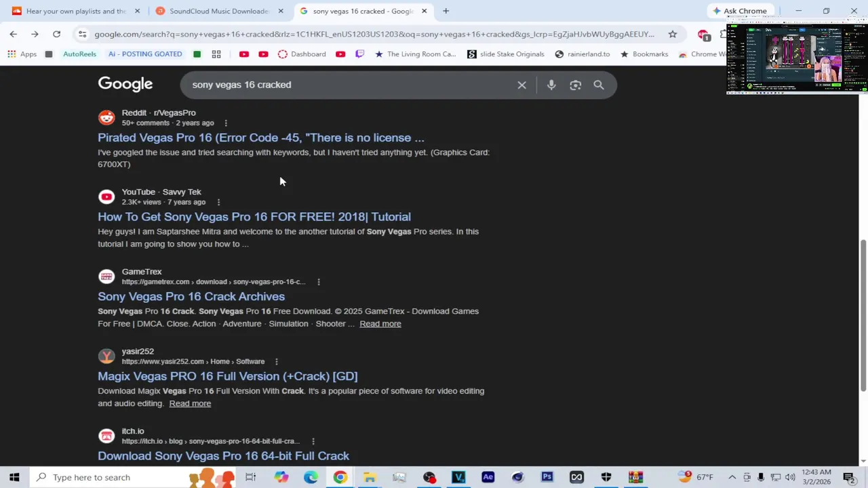Open the Bookmarks folder bookmark
The height and width of the screenshot is (488, 868).
(x=644, y=54)
